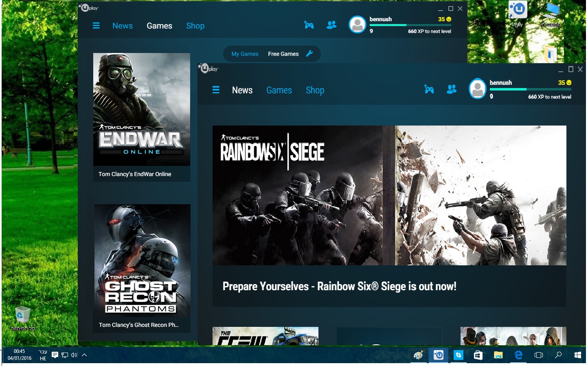
Task: Open computer desktop icon at top right
Action: pos(551,15)
